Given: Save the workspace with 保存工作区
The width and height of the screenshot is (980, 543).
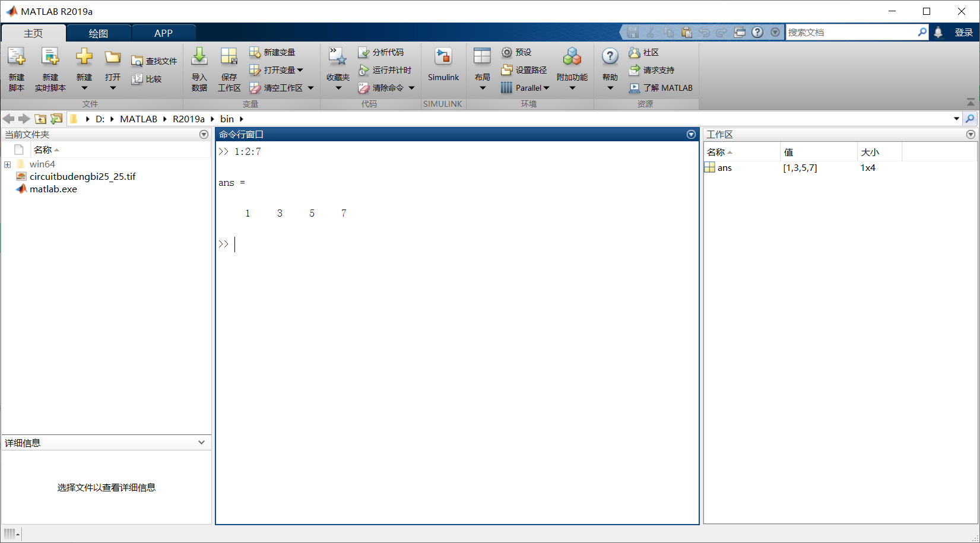Looking at the screenshot, I should click(x=229, y=69).
